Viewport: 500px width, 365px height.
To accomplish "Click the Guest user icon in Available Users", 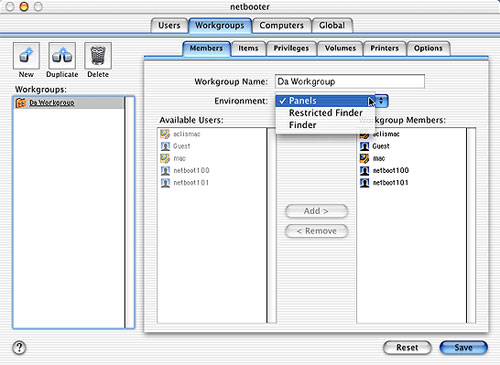I will point(165,146).
